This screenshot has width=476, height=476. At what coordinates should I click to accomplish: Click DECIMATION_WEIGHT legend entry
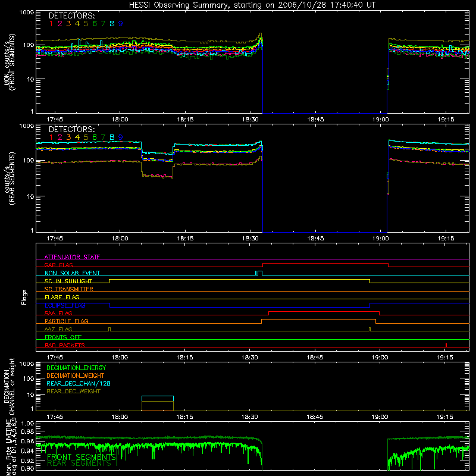76,375
